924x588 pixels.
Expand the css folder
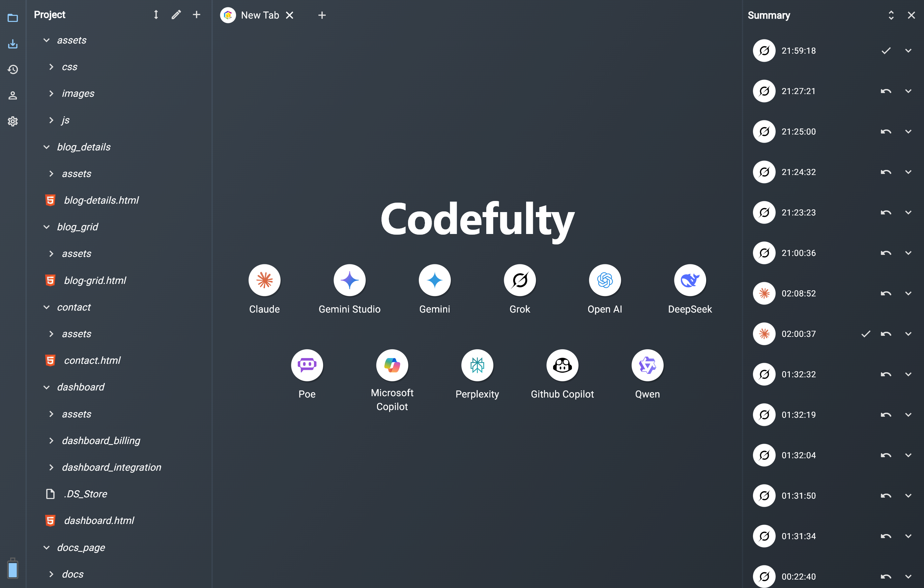pos(51,67)
